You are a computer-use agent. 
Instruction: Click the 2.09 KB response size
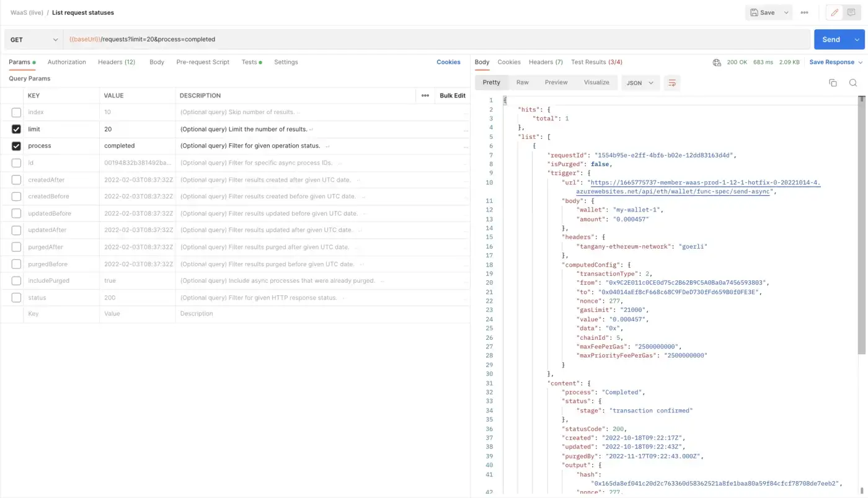[x=789, y=62]
